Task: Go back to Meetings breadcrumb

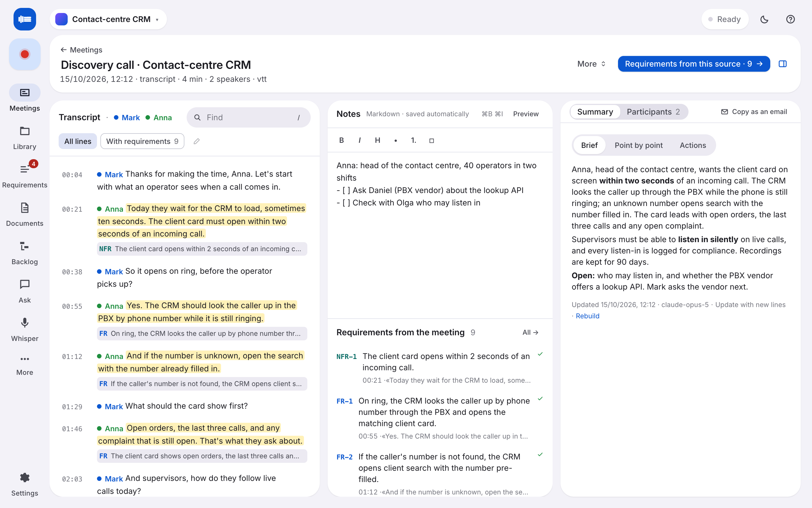Action: (x=81, y=50)
